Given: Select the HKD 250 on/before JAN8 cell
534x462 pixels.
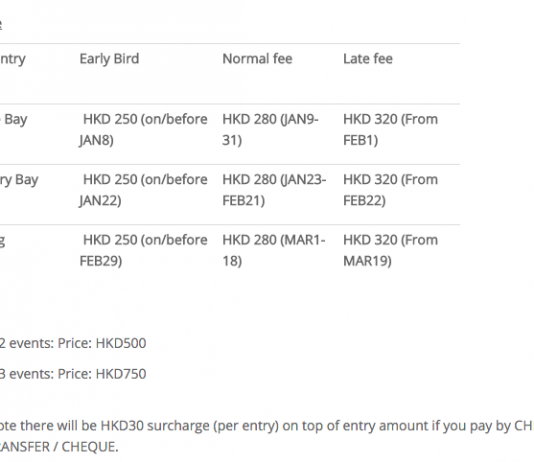Looking at the screenshot, I should [143, 130].
